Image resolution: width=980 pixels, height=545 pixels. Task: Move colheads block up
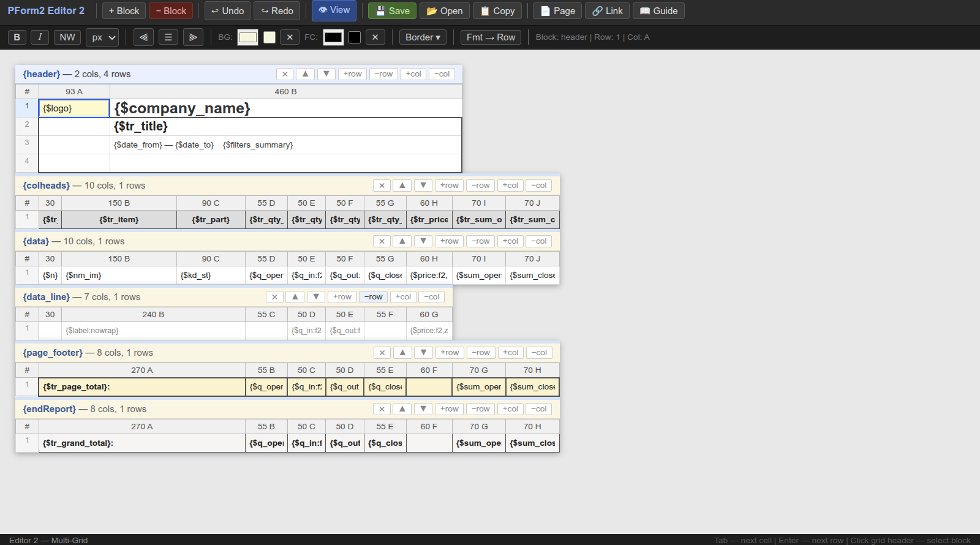[402, 186]
